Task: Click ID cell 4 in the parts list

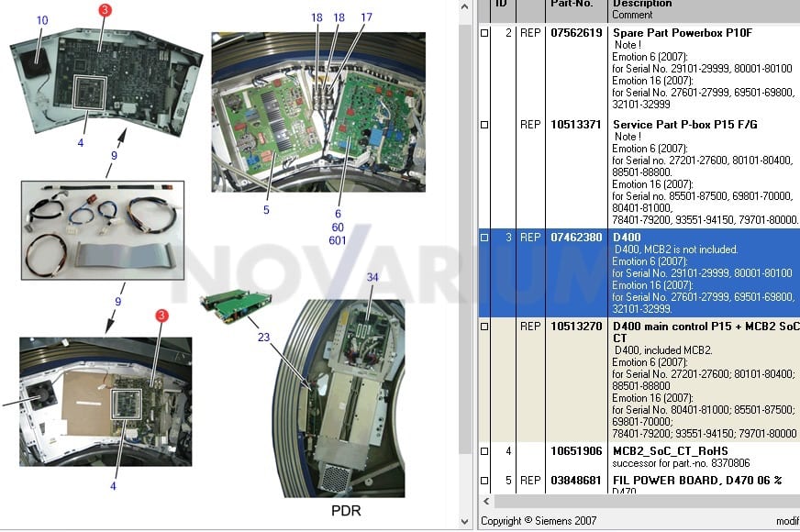Action: [508, 451]
